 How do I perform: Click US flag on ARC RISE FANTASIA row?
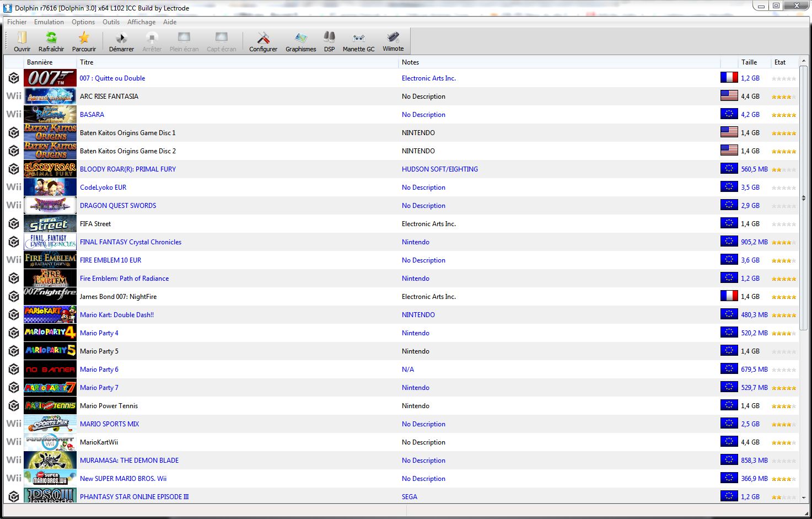[729, 96]
